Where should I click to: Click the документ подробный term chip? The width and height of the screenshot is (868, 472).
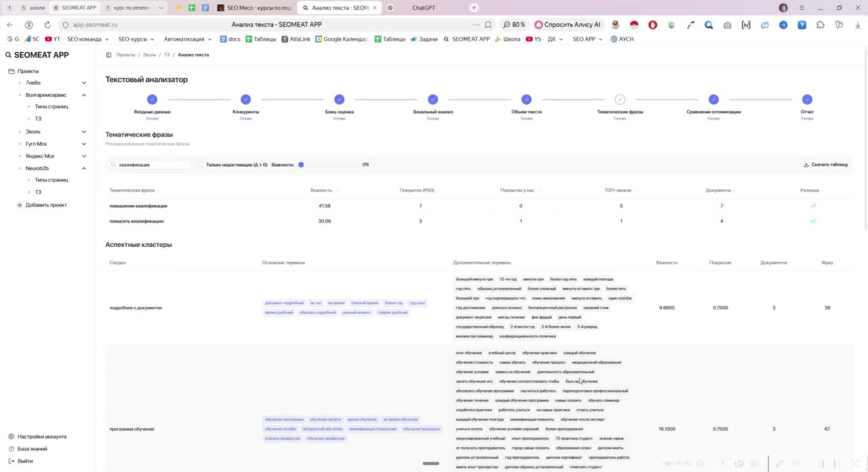[284, 303]
